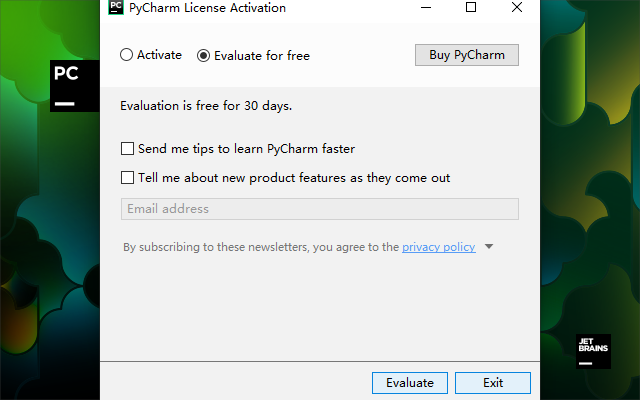Close the License Activation dialog
This screenshot has width=640, height=400.
(x=516, y=8)
